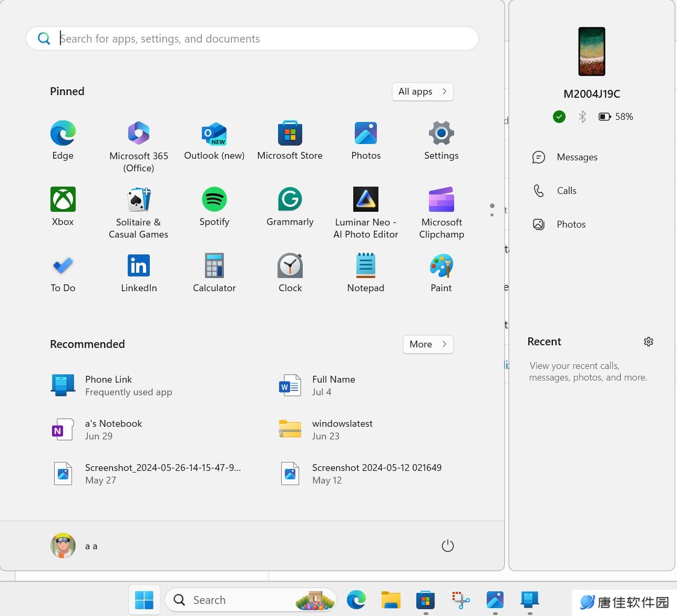Open Grammarly app
Screen dimensions: 677x616
click(290, 207)
